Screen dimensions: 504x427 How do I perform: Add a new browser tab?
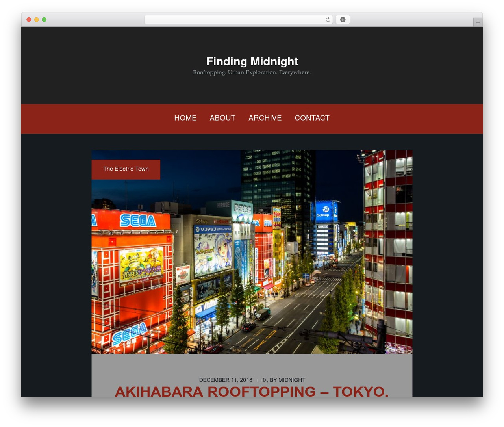(478, 22)
